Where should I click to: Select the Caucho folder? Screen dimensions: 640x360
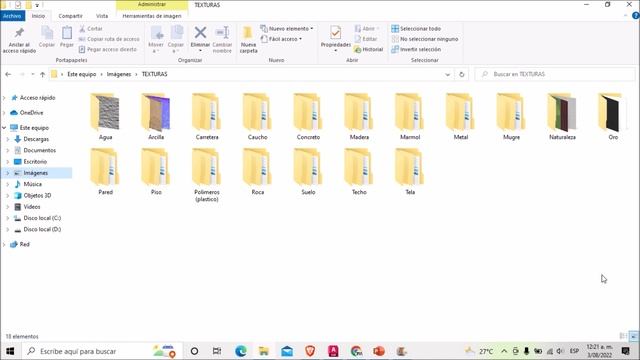tap(258, 117)
